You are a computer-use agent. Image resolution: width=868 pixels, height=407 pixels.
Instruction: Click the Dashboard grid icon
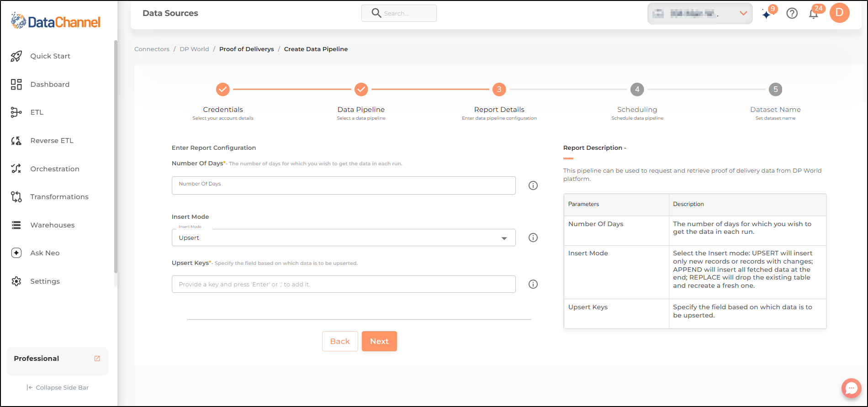(x=16, y=84)
